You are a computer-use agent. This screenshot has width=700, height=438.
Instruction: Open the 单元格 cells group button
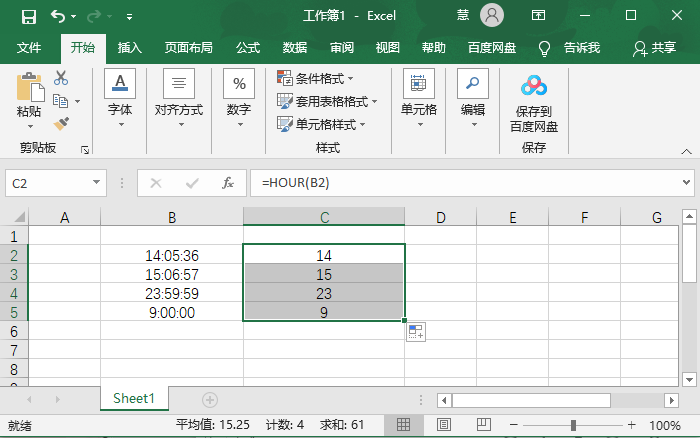(x=419, y=99)
